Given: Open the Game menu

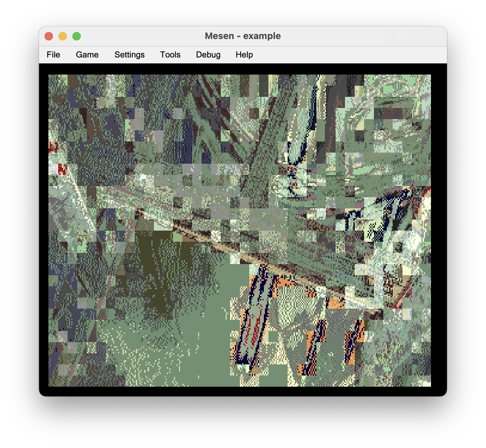Looking at the screenshot, I should [x=87, y=55].
